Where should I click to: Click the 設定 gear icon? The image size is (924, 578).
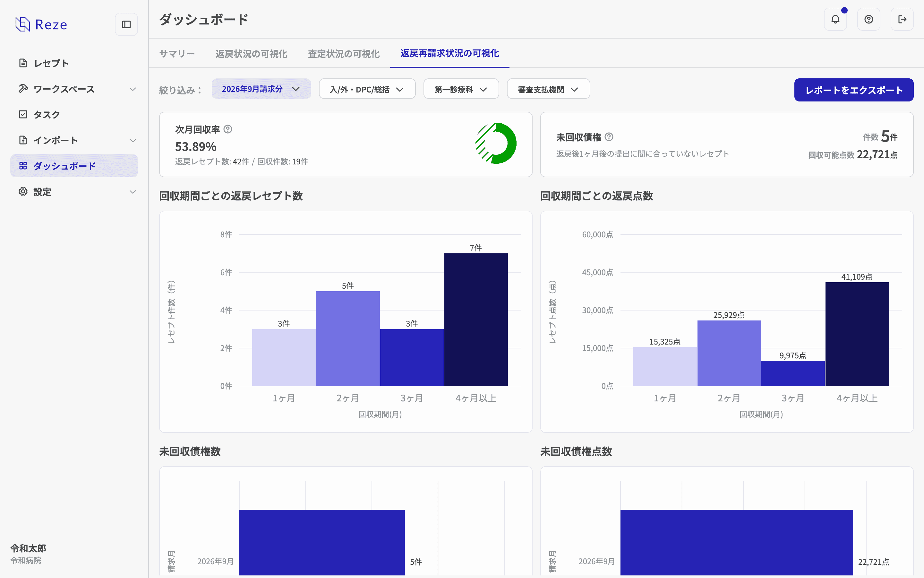(23, 191)
